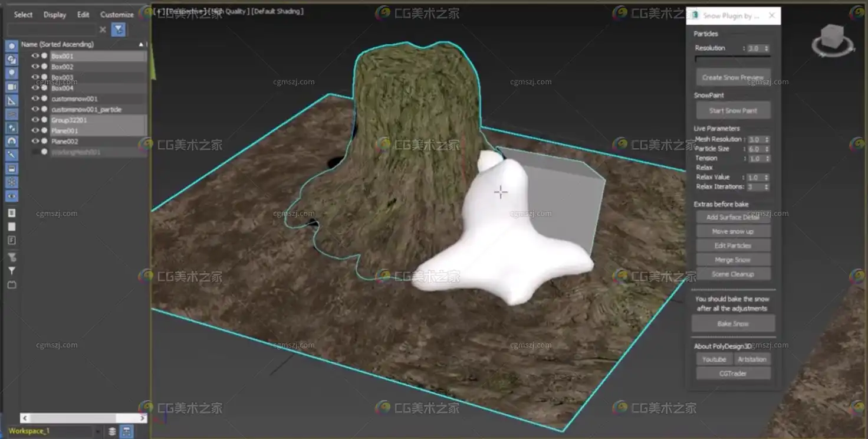Click the Merge Snow button

tap(733, 260)
